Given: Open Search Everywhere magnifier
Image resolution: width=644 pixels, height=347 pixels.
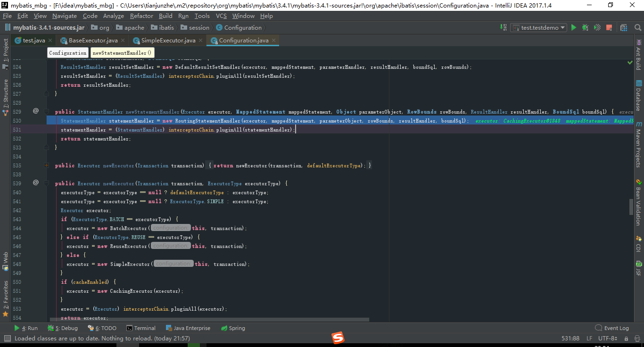Looking at the screenshot, I should [637, 27].
